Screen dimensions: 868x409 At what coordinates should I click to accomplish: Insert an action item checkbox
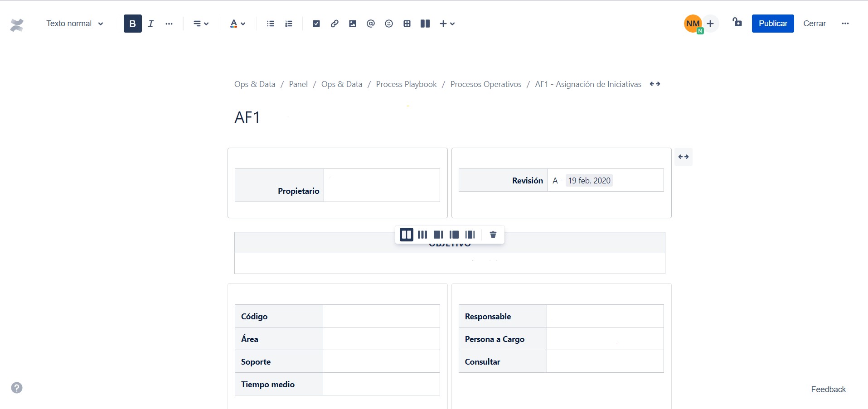coord(316,24)
